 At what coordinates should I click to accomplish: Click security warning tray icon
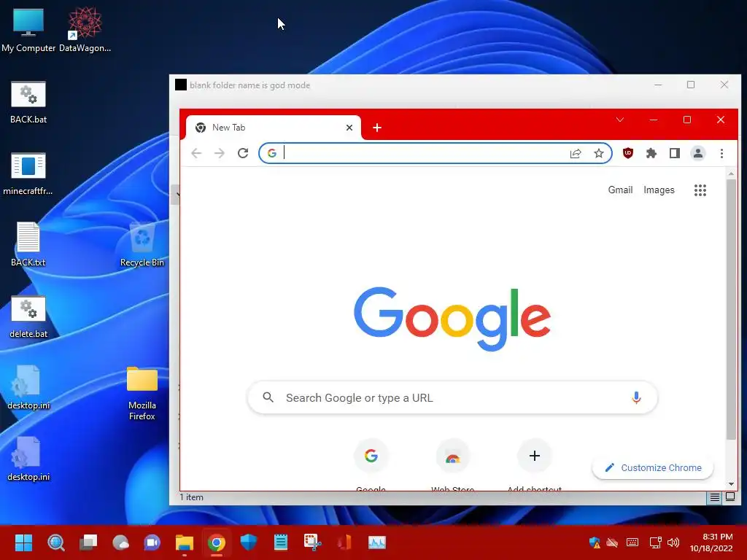(x=595, y=542)
